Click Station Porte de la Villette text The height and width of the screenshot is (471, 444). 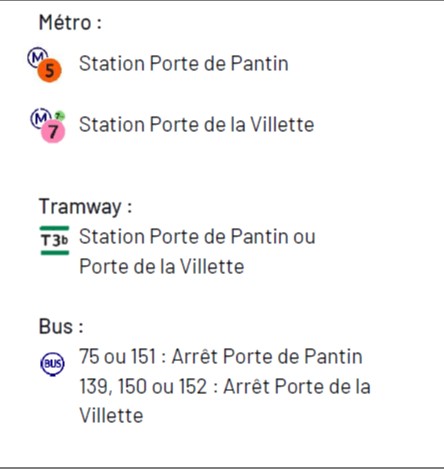(x=197, y=124)
